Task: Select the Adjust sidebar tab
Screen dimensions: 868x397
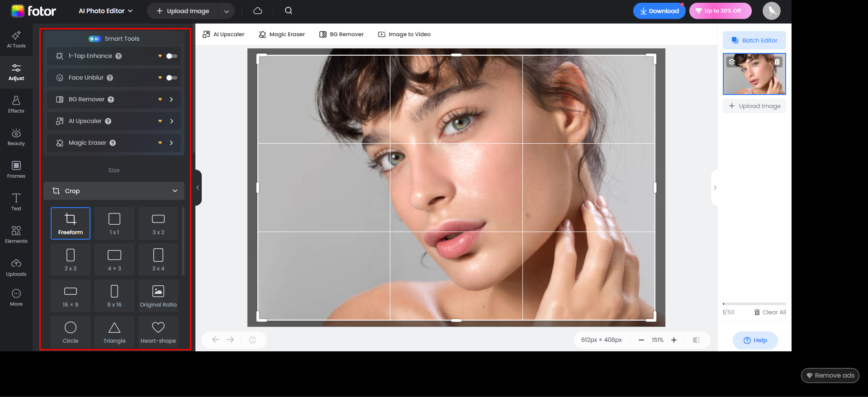Action: click(x=16, y=72)
